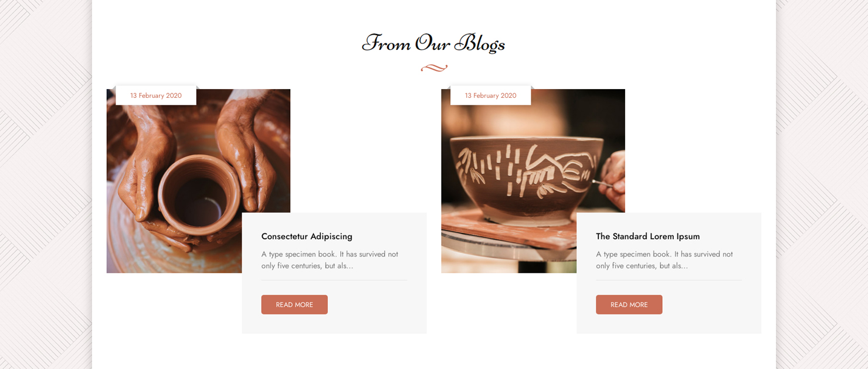This screenshot has width=868, height=369.
Task: Open The Standard Lorem Ipsum post title
Action: tap(648, 237)
